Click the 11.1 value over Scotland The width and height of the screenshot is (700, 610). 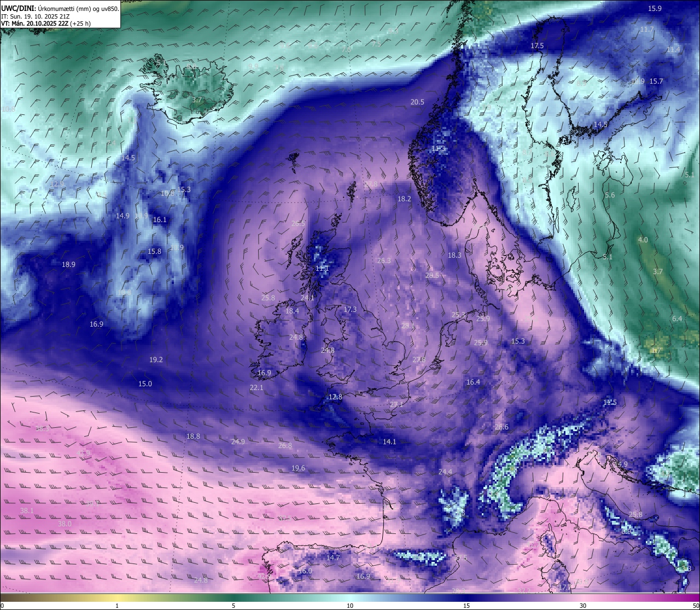point(322,269)
